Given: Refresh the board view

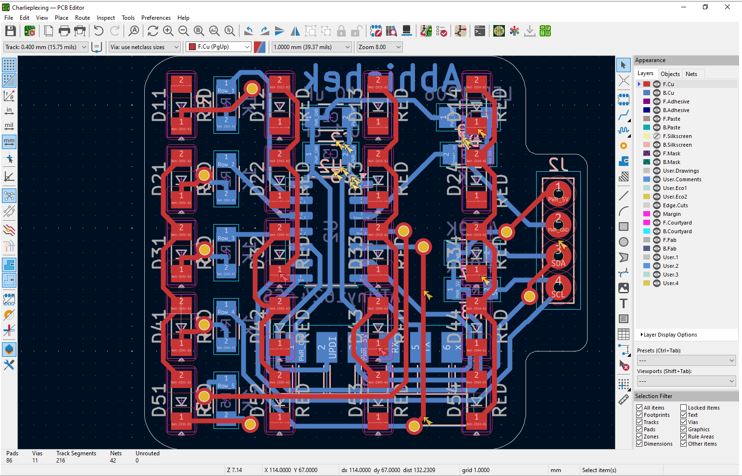Looking at the screenshot, I should tap(152, 31).
